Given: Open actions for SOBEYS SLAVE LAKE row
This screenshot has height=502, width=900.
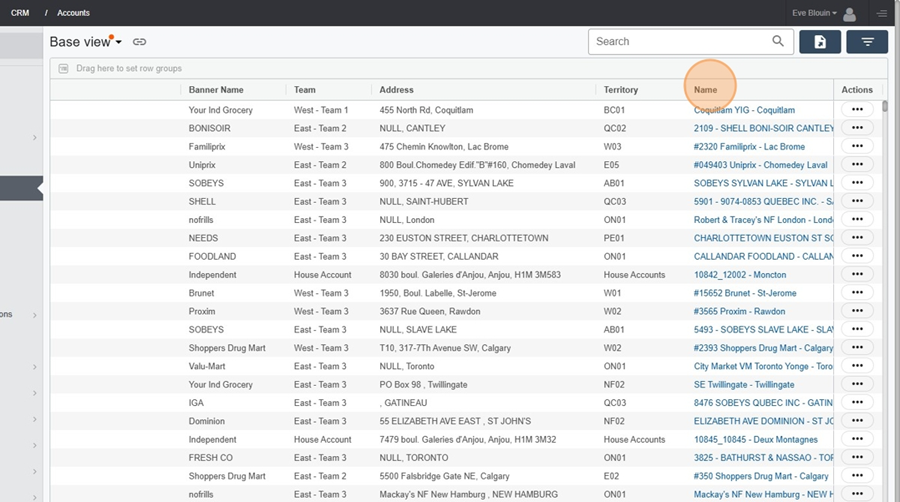Looking at the screenshot, I should (x=858, y=329).
